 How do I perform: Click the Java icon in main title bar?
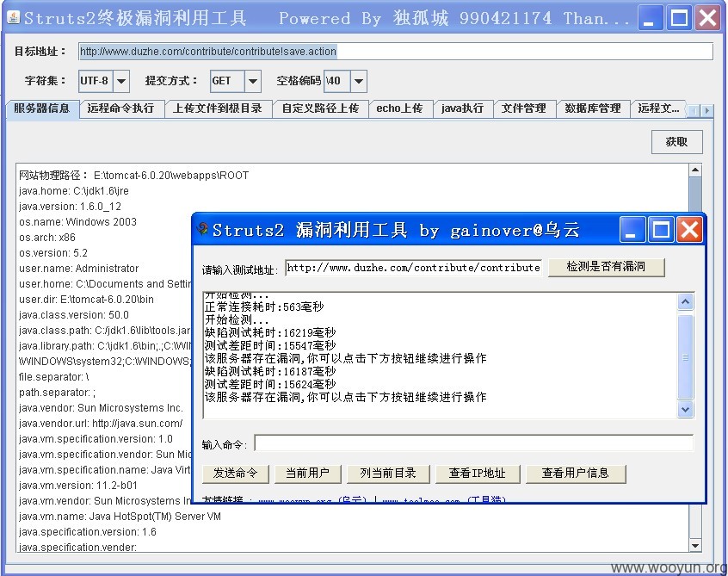click(x=14, y=18)
